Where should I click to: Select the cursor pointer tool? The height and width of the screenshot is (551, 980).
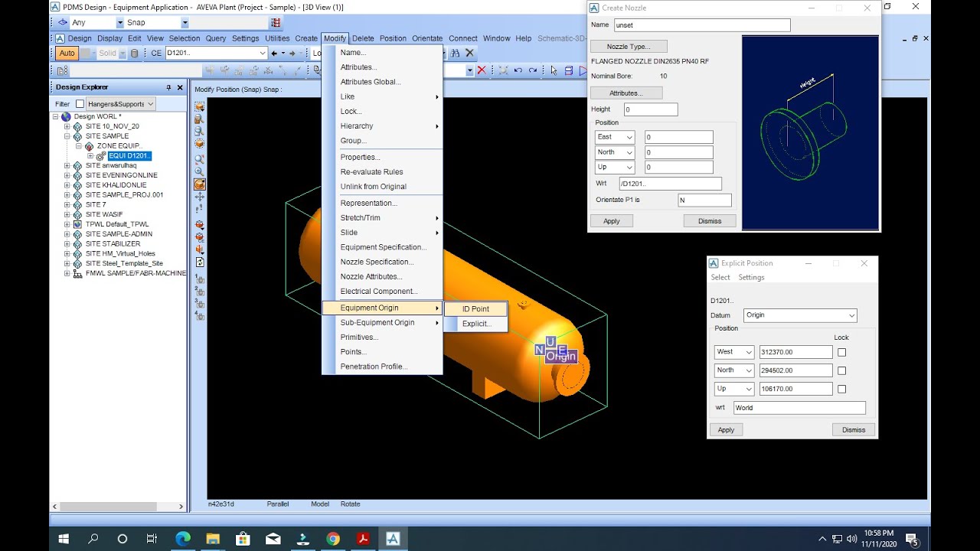(554, 70)
